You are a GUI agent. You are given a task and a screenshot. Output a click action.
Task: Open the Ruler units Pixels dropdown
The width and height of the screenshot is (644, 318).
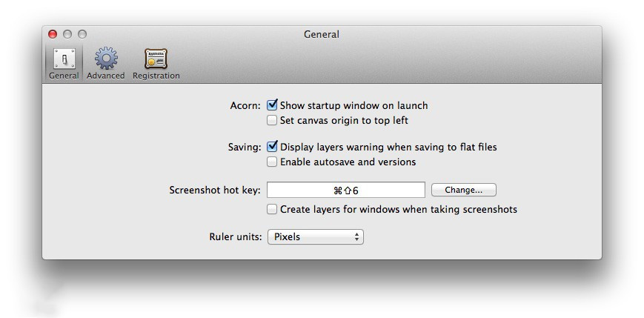pos(316,237)
